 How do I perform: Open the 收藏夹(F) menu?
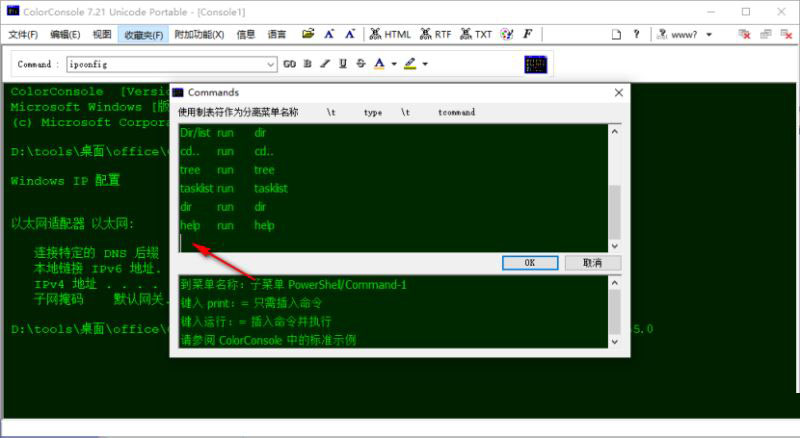(143, 35)
